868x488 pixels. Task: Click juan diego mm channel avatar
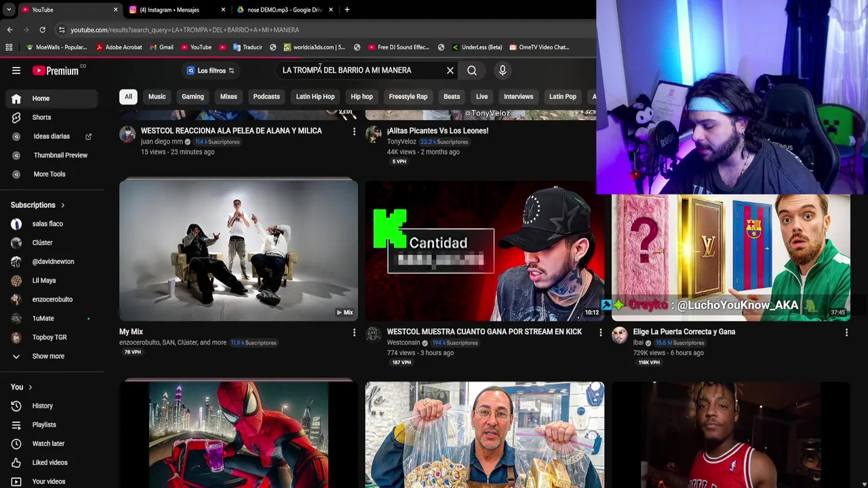point(127,134)
